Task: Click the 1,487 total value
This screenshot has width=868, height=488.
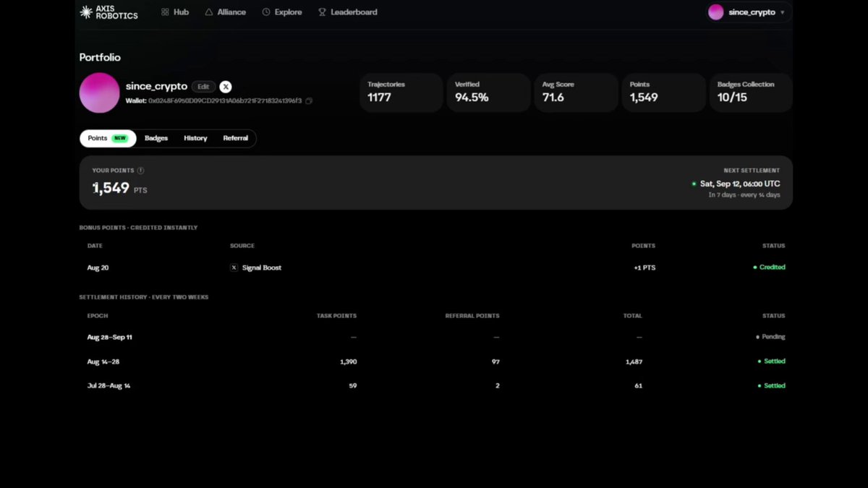Action: [x=634, y=361]
